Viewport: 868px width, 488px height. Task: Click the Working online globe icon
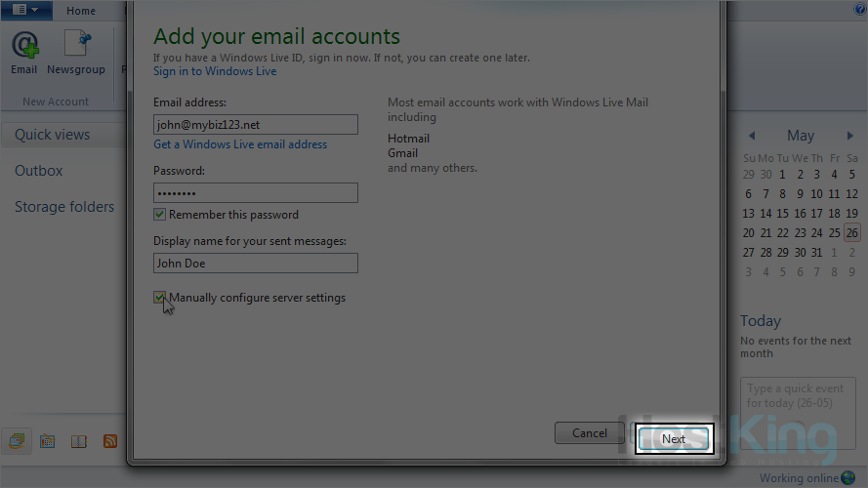pos(847,478)
